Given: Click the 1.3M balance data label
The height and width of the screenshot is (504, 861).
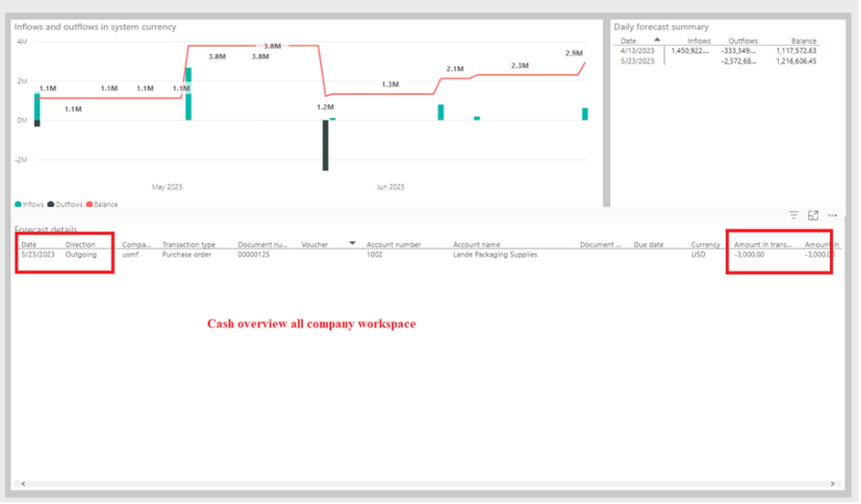Looking at the screenshot, I should (x=390, y=84).
